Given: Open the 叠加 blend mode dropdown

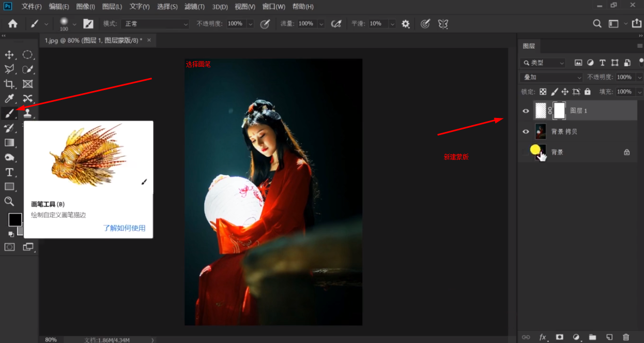Looking at the screenshot, I should pos(551,77).
